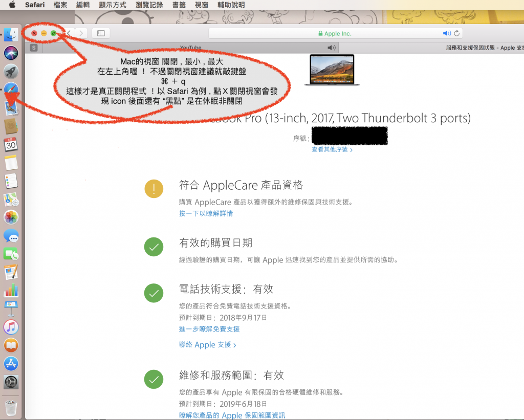This screenshot has height=420, width=524.
Task: Open the 書籤 menu
Action: pos(179,5)
